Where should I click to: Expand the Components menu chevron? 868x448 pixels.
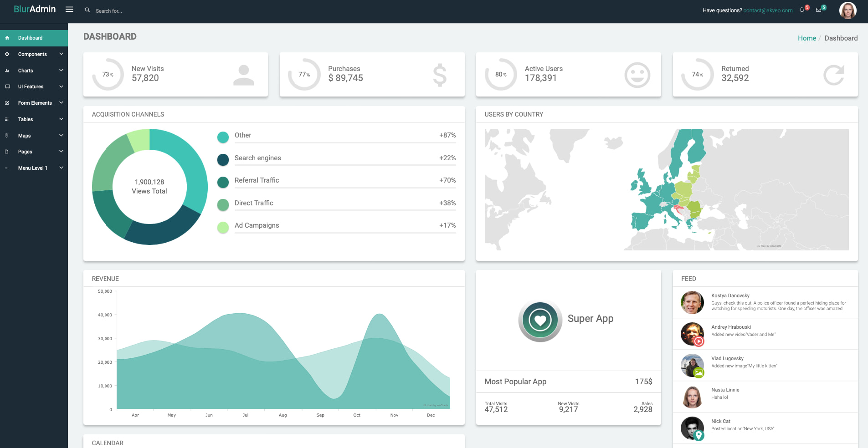(x=61, y=54)
